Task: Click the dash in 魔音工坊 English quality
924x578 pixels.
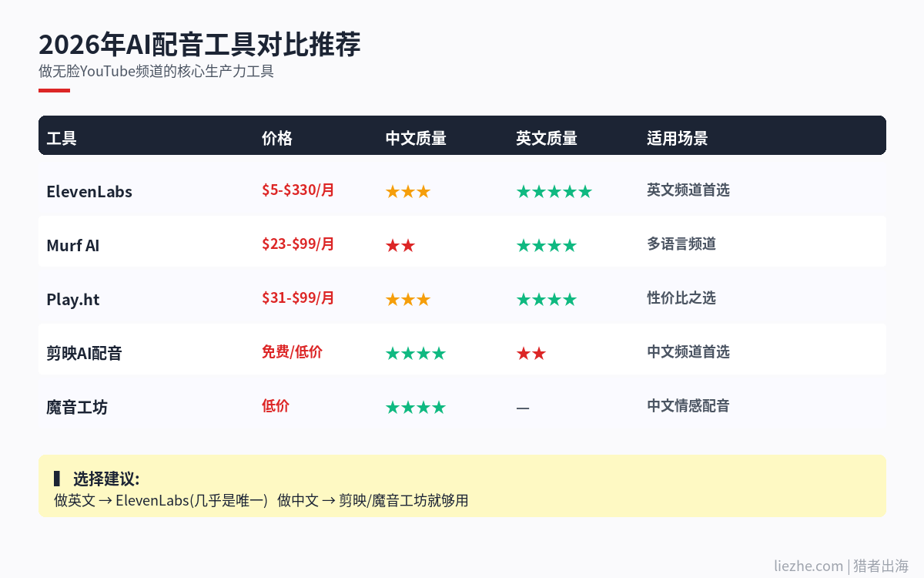Action: [523, 408]
